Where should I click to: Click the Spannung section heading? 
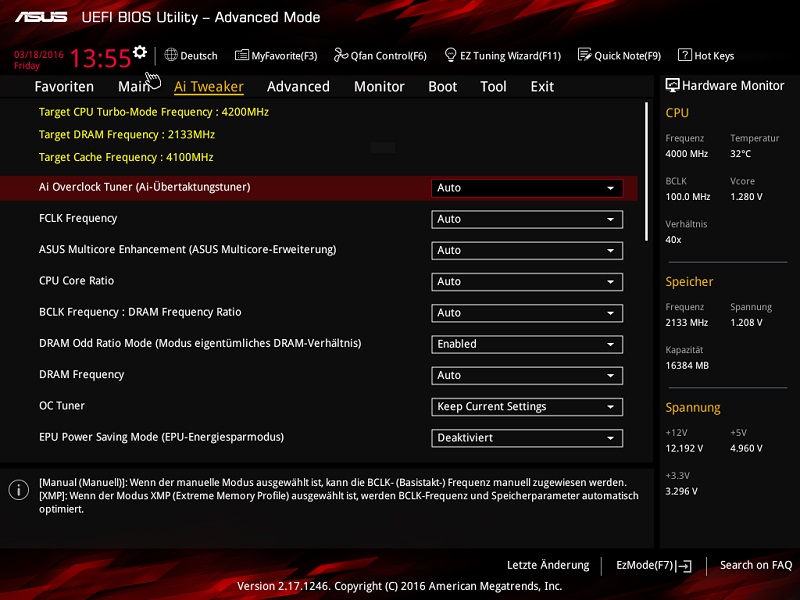tap(693, 408)
